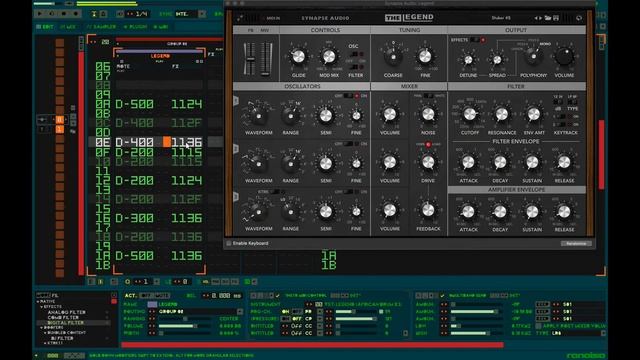Open the preset browser folder icon
This screenshot has width=640, height=360.
(548, 18)
